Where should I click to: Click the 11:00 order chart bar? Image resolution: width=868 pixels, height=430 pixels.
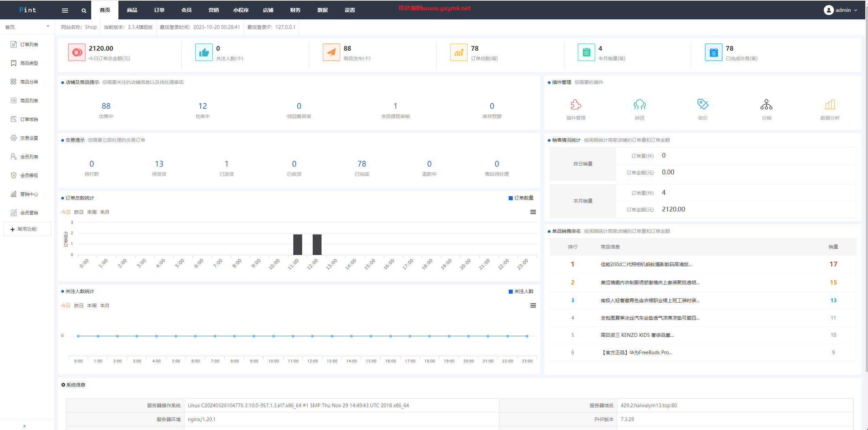[297, 244]
